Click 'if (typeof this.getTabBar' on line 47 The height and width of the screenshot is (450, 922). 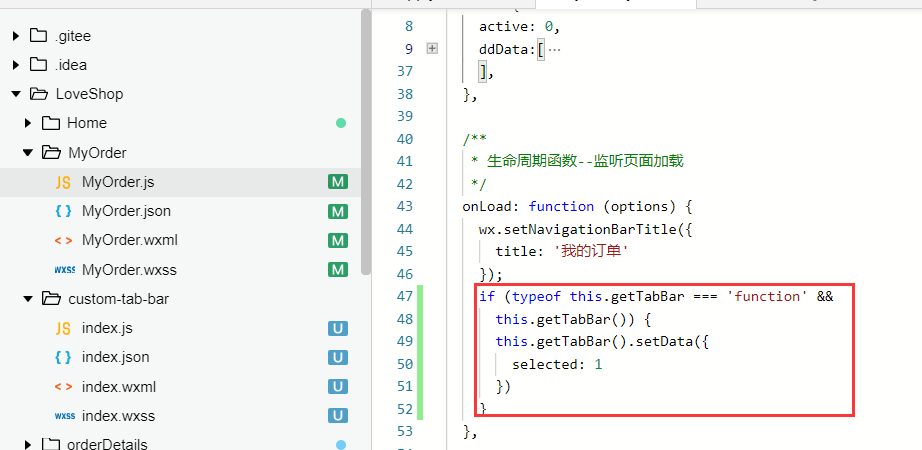(582, 296)
